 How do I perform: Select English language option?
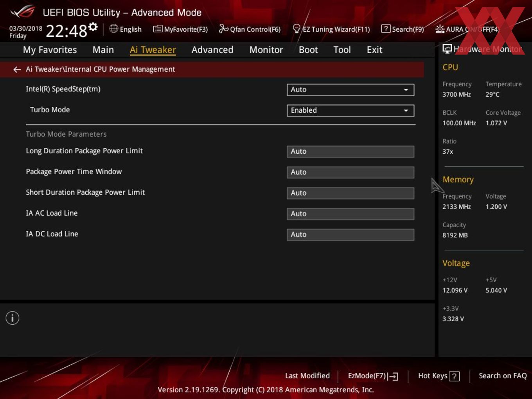(131, 29)
